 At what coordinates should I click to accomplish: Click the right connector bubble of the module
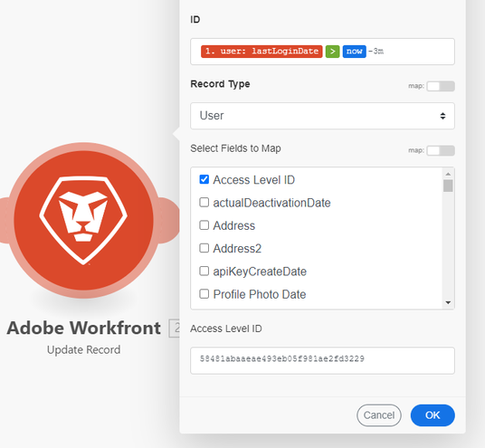pos(169,220)
